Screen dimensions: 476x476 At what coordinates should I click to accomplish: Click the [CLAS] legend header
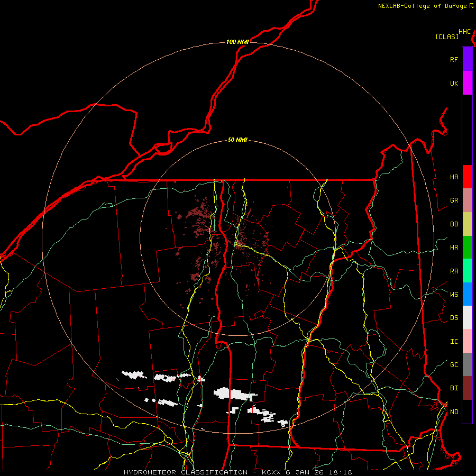click(447, 36)
